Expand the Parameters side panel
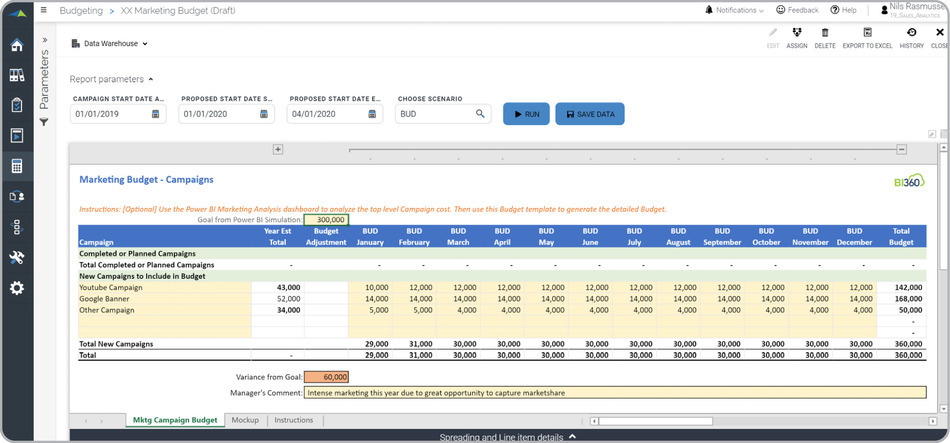 click(44, 41)
